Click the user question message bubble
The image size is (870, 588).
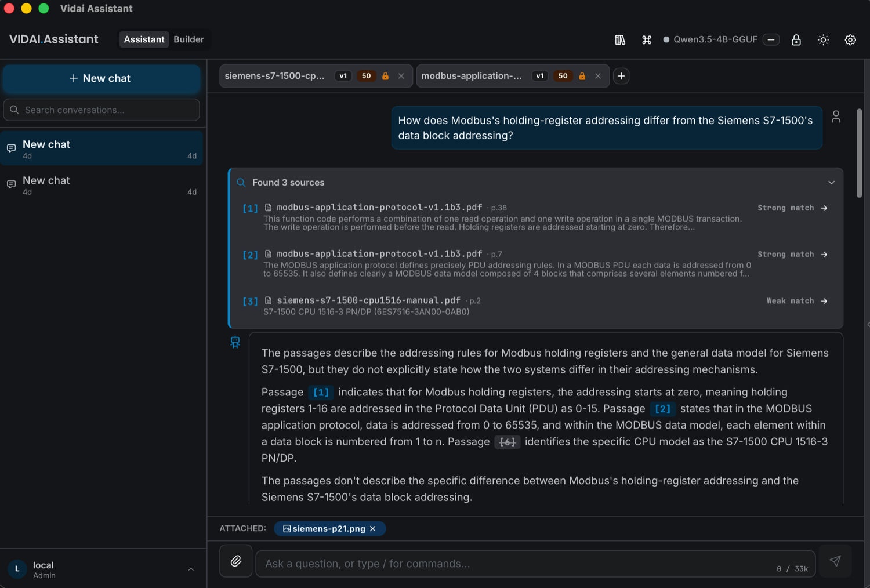click(607, 128)
